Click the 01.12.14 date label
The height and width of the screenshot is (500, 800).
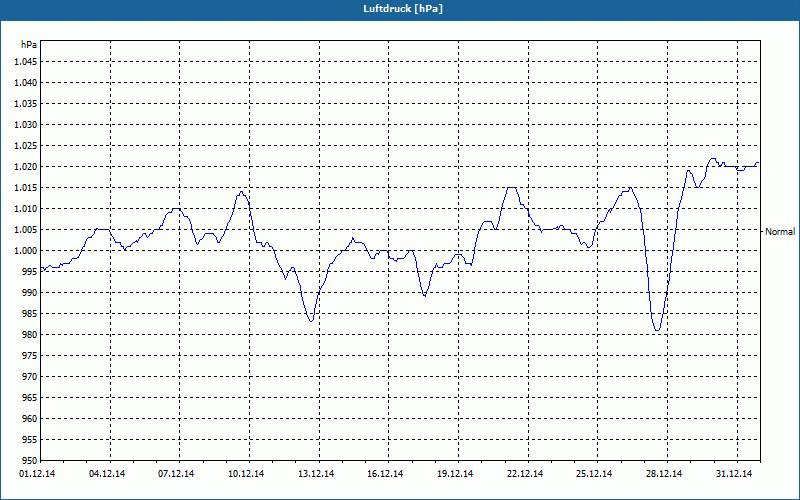coord(37,474)
